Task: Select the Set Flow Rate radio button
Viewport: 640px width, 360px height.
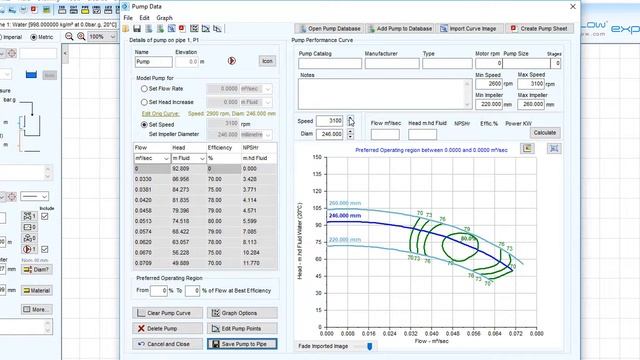Action: click(144, 89)
